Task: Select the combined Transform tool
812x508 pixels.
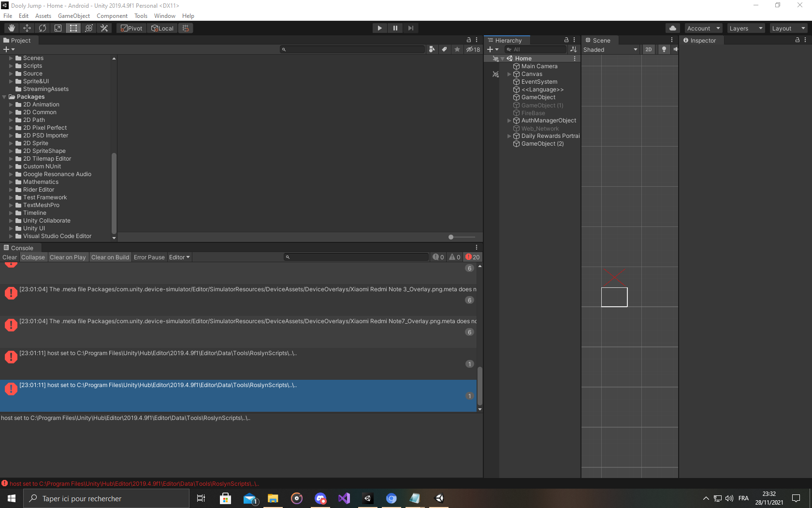Action: click(89, 28)
